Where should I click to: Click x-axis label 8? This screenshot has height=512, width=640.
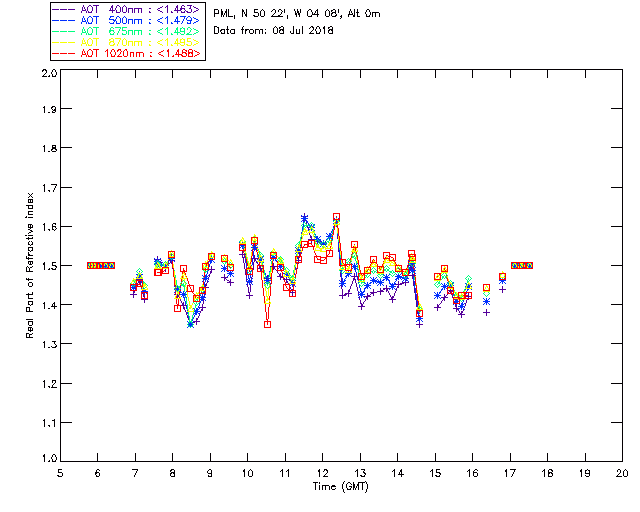tap(173, 473)
